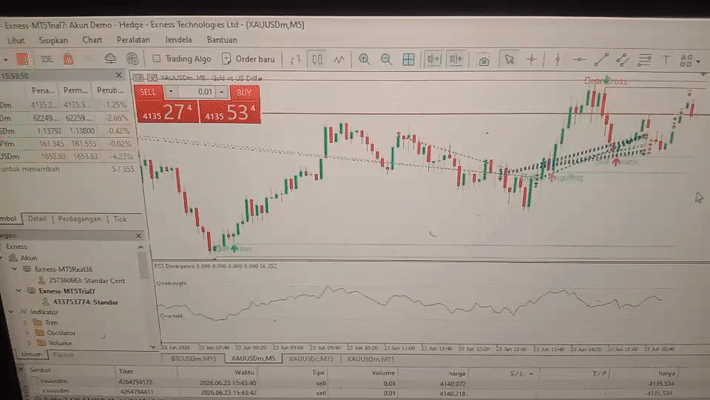Open the IDE MetaEditor icon
Image resolution: width=710 pixels, height=400 pixels.
point(46,59)
